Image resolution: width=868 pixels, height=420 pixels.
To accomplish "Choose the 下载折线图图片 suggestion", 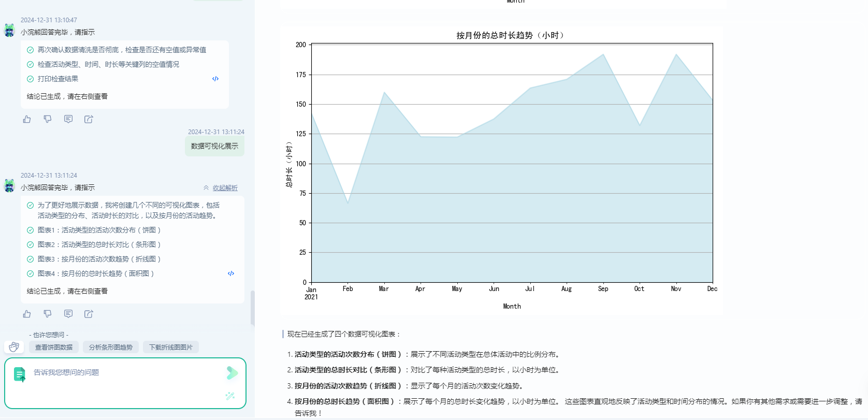I will (x=171, y=347).
